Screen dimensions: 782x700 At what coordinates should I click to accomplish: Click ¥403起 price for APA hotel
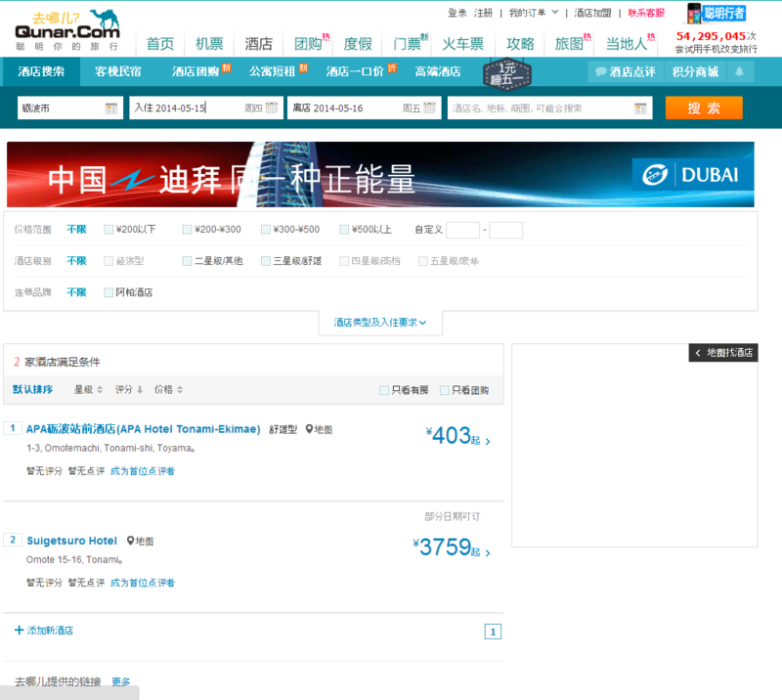coord(453,436)
